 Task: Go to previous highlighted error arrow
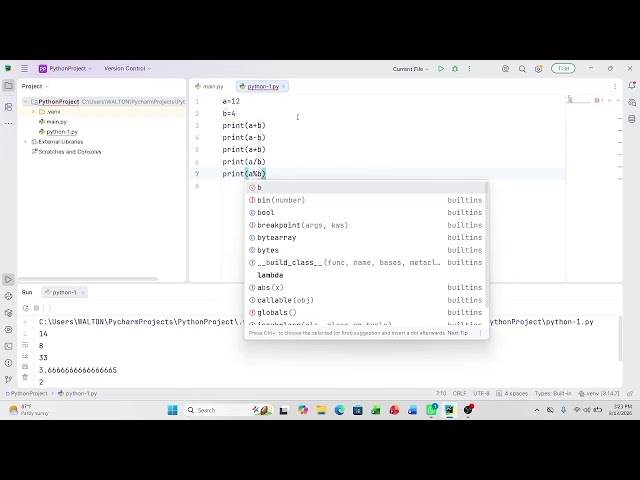coord(609,100)
